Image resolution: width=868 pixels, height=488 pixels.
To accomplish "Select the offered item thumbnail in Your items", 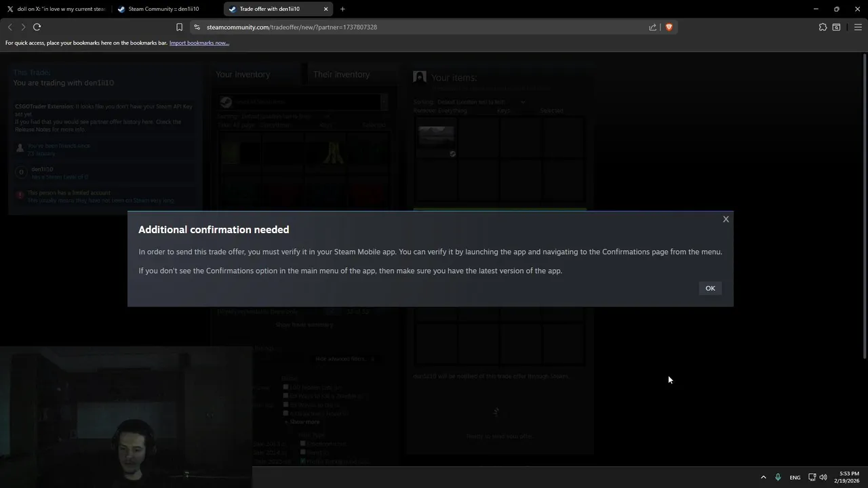I will coord(436,138).
